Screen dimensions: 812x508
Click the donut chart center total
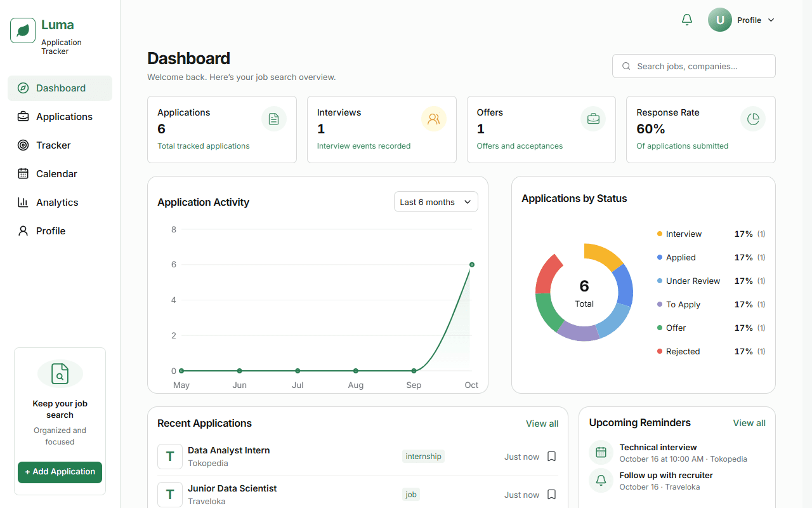[584, 293]
